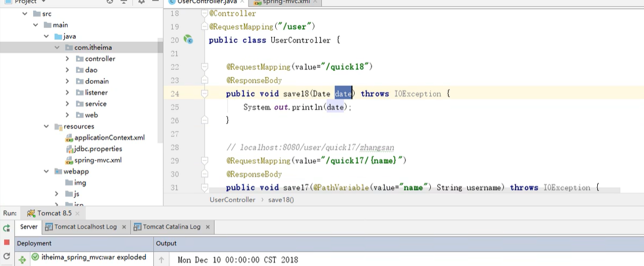The image size is (644, 266).
Task: Click the resources folder icon
Action: (58, 126)
